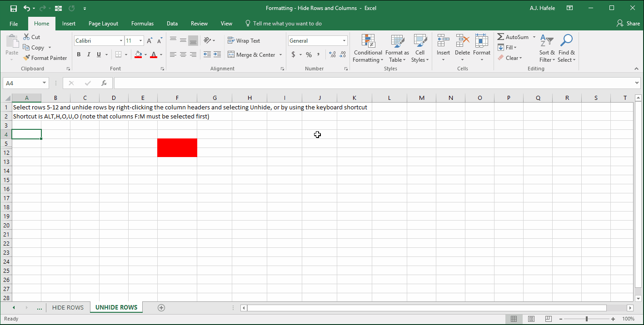Apply the red fill color
Image resolution: width=644 pixels, height=325 pixels.
138,55
